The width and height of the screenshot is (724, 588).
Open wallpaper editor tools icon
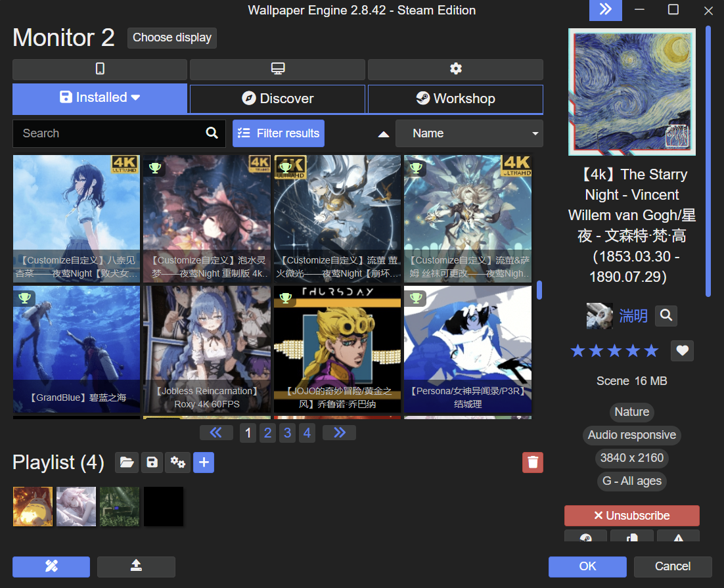point(51,566)
